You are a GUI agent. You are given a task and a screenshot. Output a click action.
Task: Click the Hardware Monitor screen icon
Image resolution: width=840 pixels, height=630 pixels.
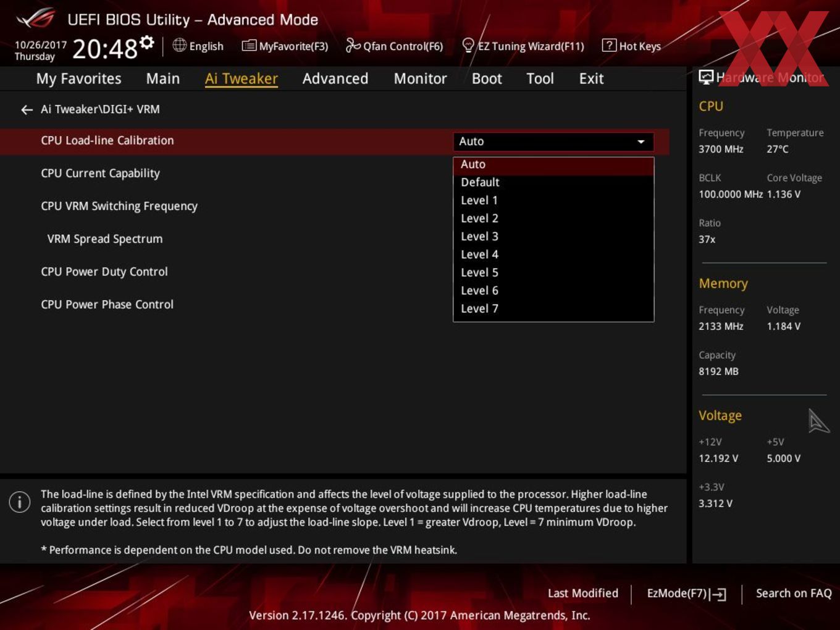706,77
